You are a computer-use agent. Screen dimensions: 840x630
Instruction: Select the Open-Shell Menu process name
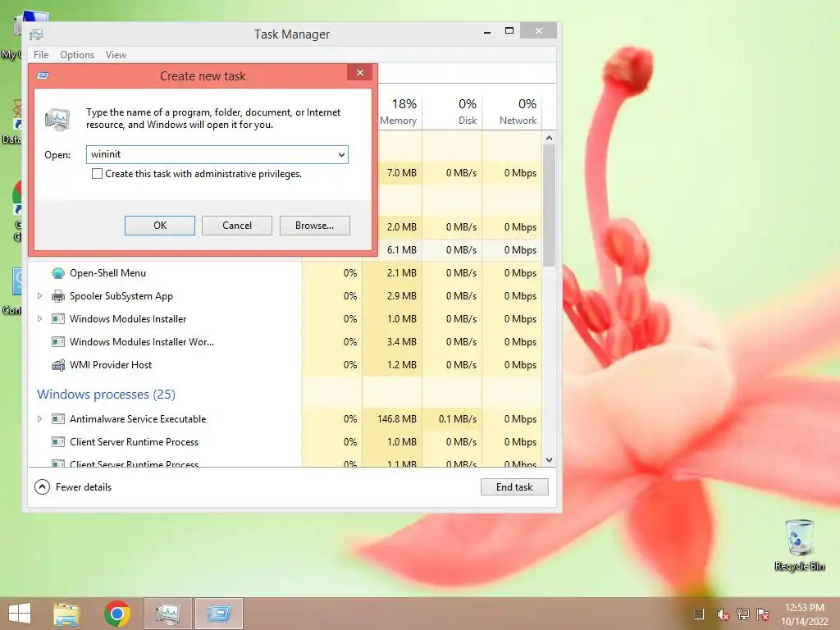(107, 273)
